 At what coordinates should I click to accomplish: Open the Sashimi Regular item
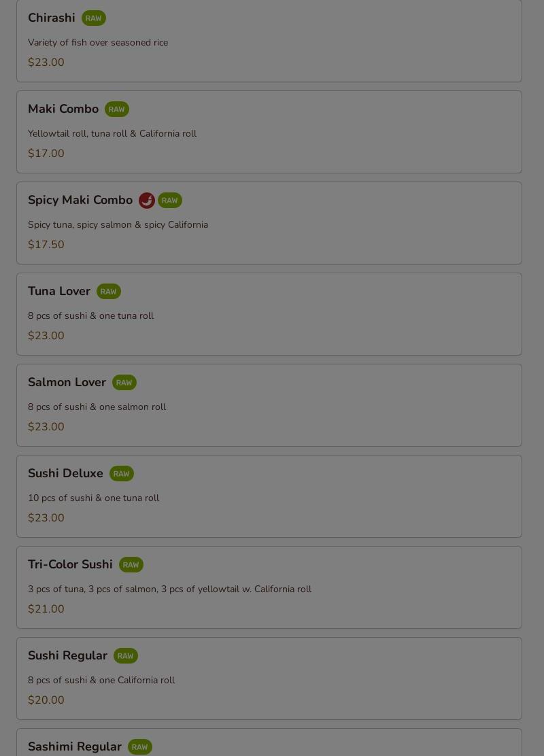coord(269,742)
